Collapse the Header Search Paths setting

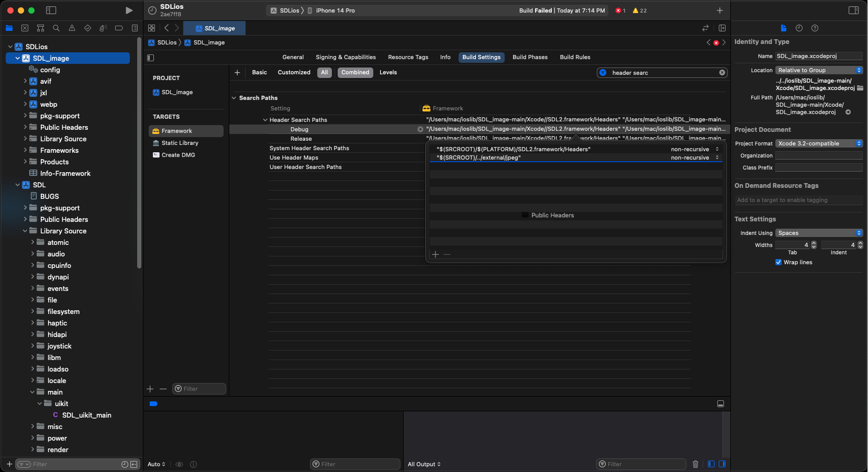[265, 120]
